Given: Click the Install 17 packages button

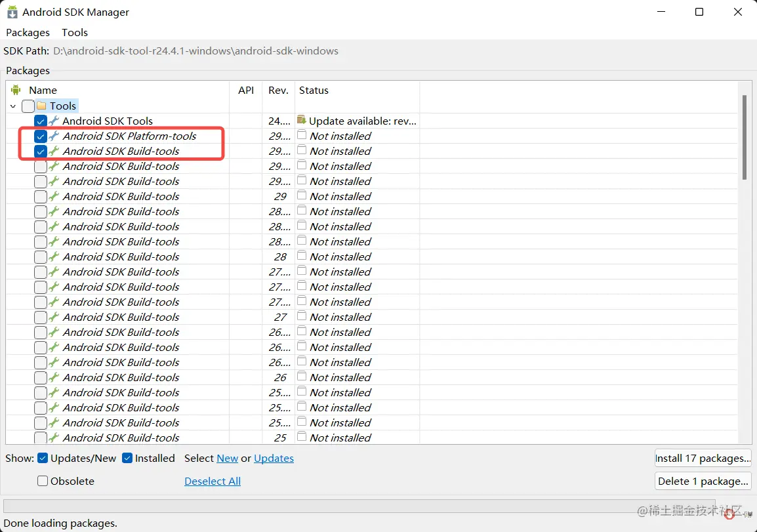Looking at the screenshot, I should click(703, 458).
